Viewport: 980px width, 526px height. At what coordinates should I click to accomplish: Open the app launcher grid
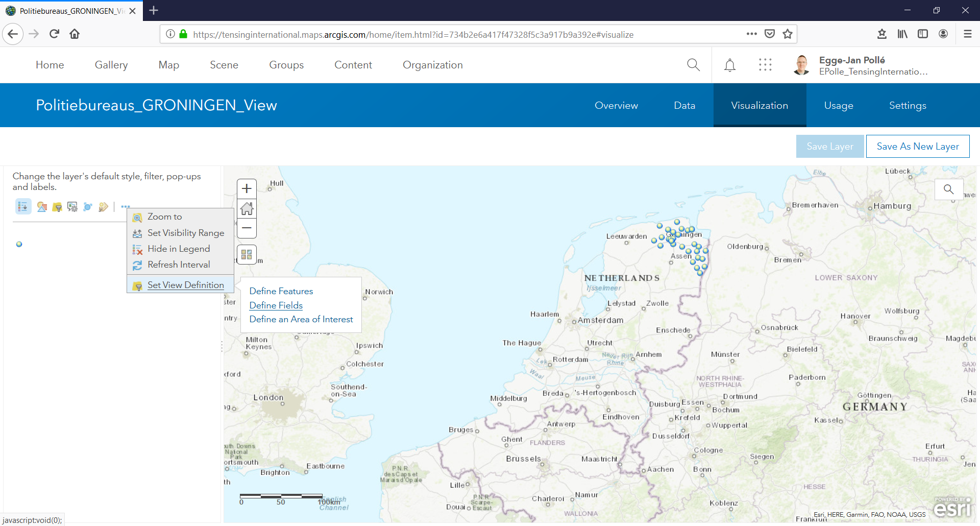point(765,65)
